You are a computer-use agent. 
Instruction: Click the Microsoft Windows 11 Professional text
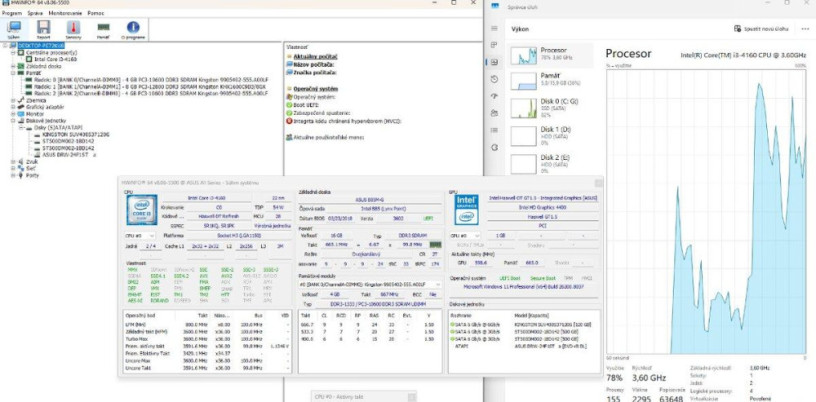(x=524, y=287)
